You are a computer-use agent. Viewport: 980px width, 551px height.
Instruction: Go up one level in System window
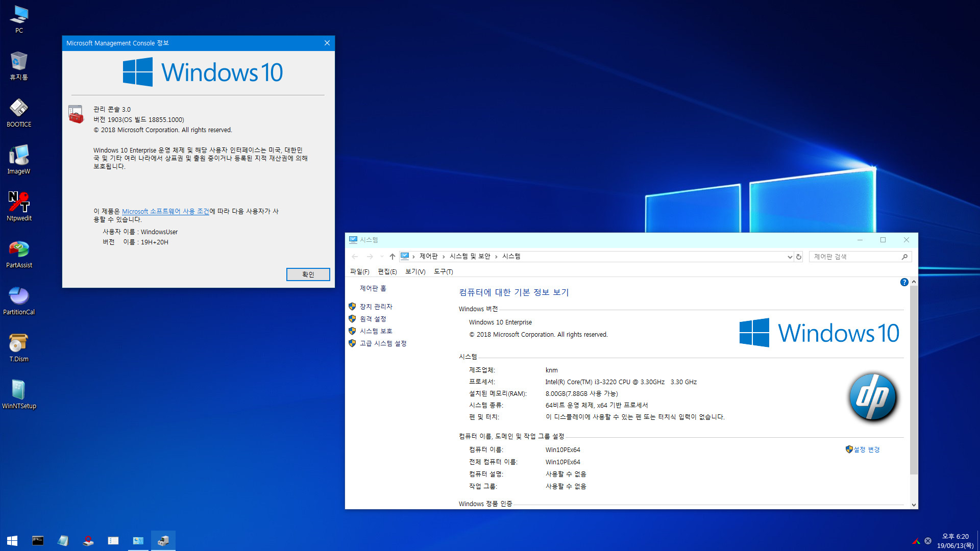point(392,257)
